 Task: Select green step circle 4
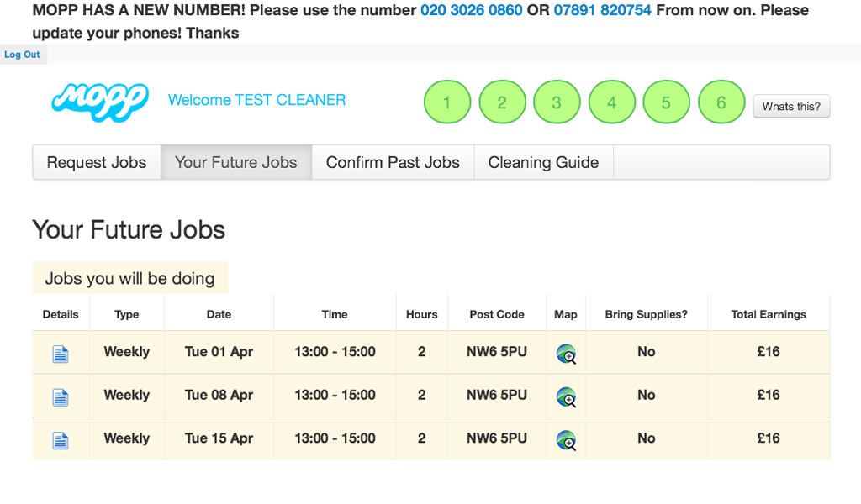612,102
